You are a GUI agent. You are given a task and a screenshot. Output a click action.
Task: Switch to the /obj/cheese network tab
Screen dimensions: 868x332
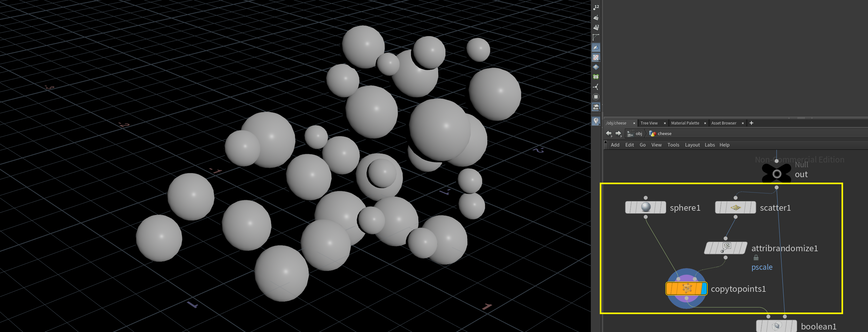pyautogui.click(x=616, y=123)
